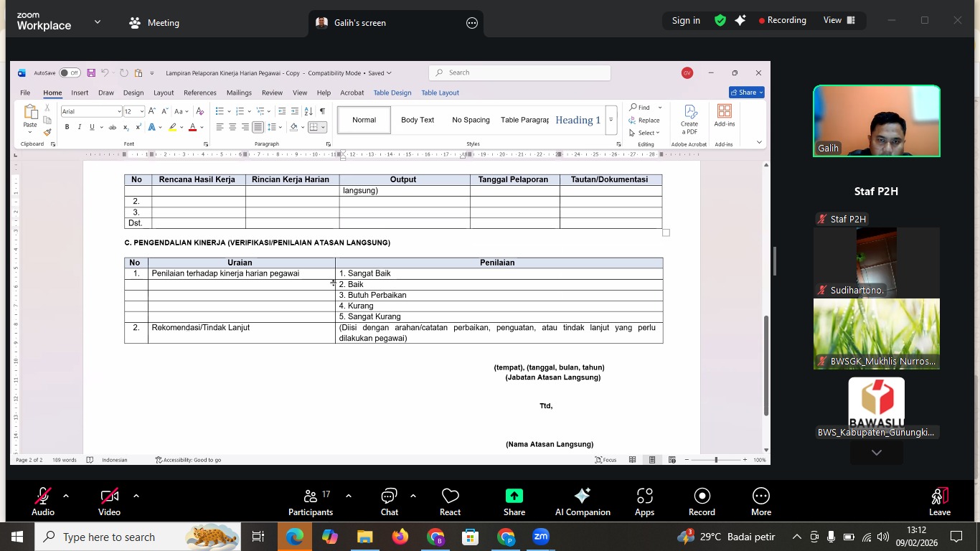This screenshot has height=551, width=980.
Task: Toggle center text alignment
Action: click(x=232, y=127)
